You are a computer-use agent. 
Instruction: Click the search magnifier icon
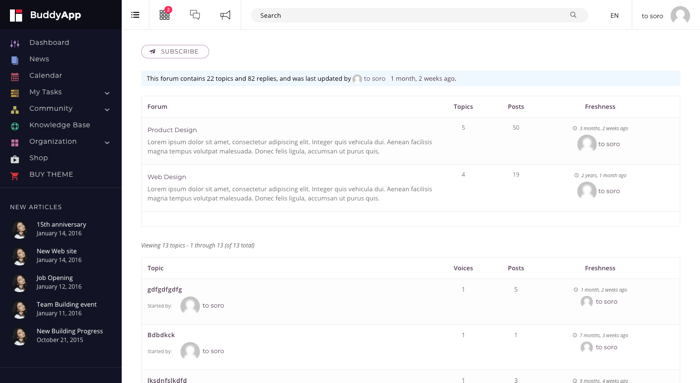(x=573, y=15)
